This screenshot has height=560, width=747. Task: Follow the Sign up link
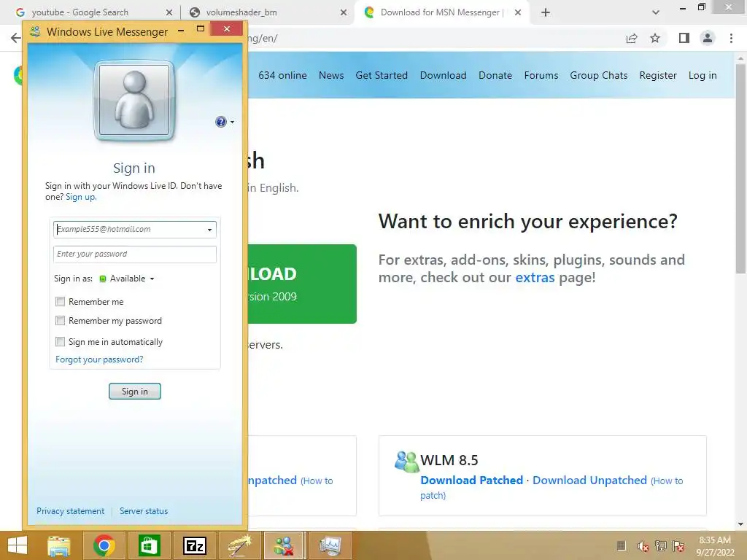[80, 197]
